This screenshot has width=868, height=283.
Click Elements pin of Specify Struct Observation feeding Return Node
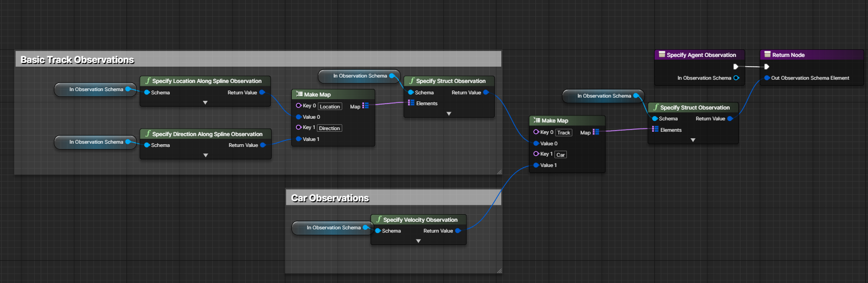[x=655, y=129]
